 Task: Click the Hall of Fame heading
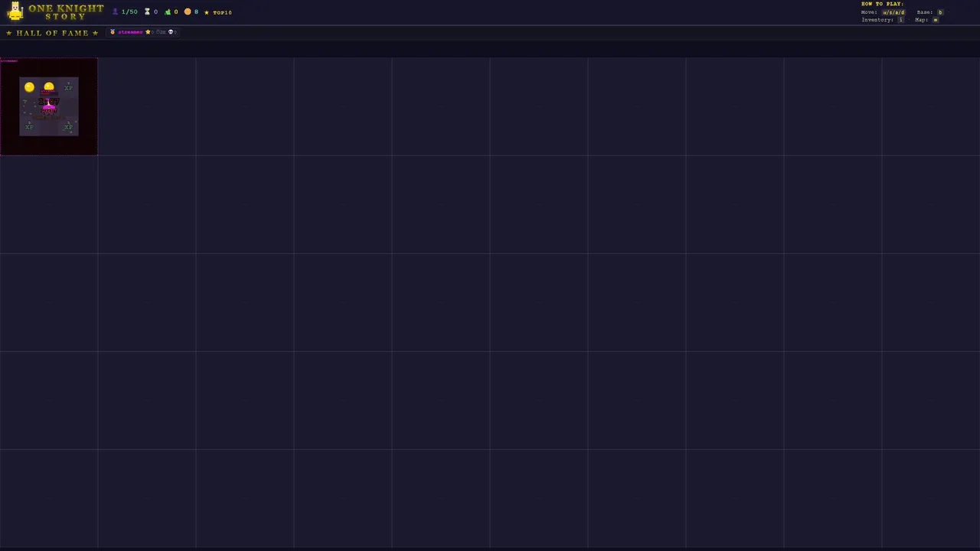52,33
